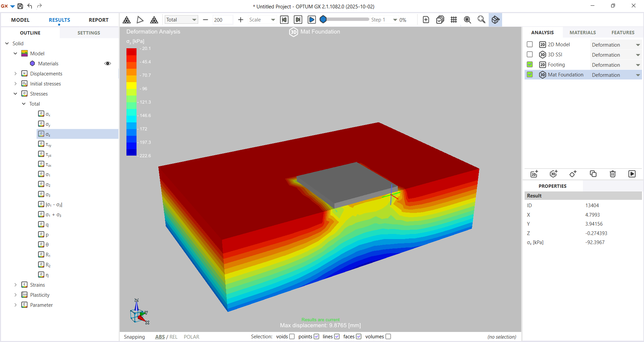The image size is (644, 342).
Task: Switch snapping to POLAR mode
Action: coord(191,337)
